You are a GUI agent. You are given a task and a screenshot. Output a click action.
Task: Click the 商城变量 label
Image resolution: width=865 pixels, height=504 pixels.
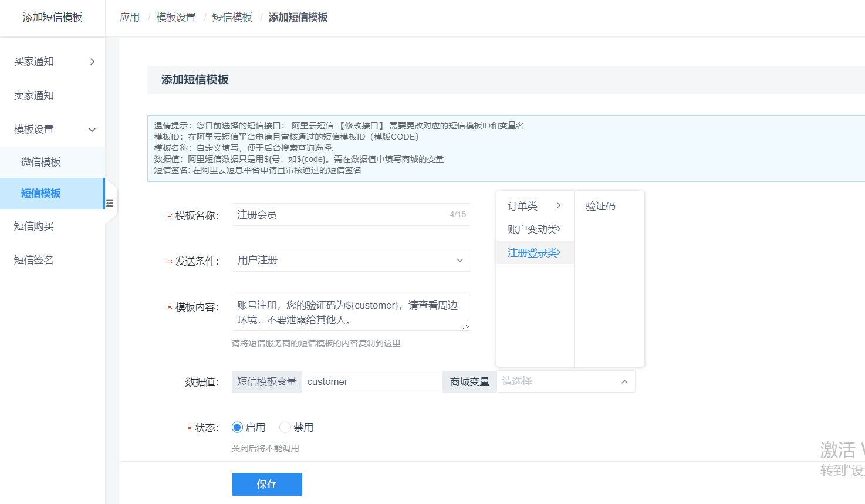469,382
